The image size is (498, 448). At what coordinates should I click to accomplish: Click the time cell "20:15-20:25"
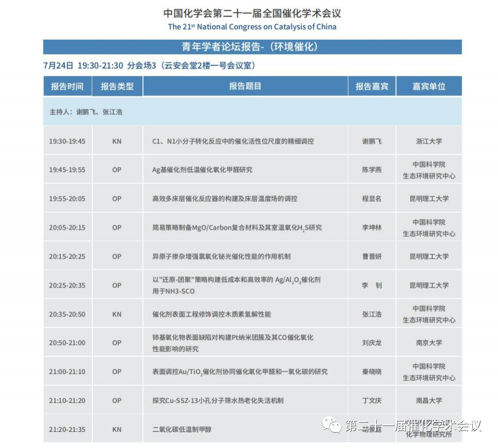[x=67, y=257]
